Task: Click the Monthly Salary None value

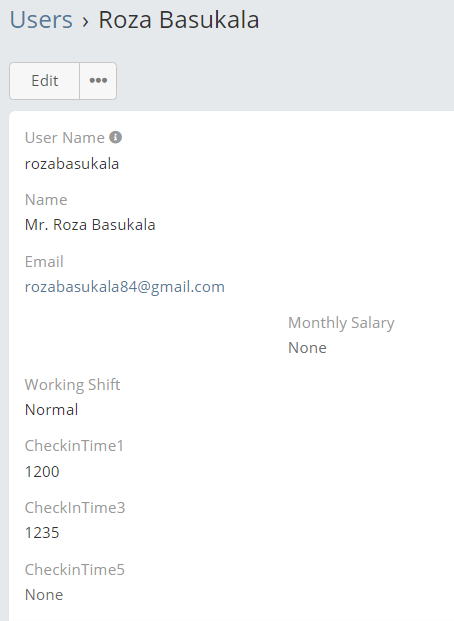Action: point(307,348)
